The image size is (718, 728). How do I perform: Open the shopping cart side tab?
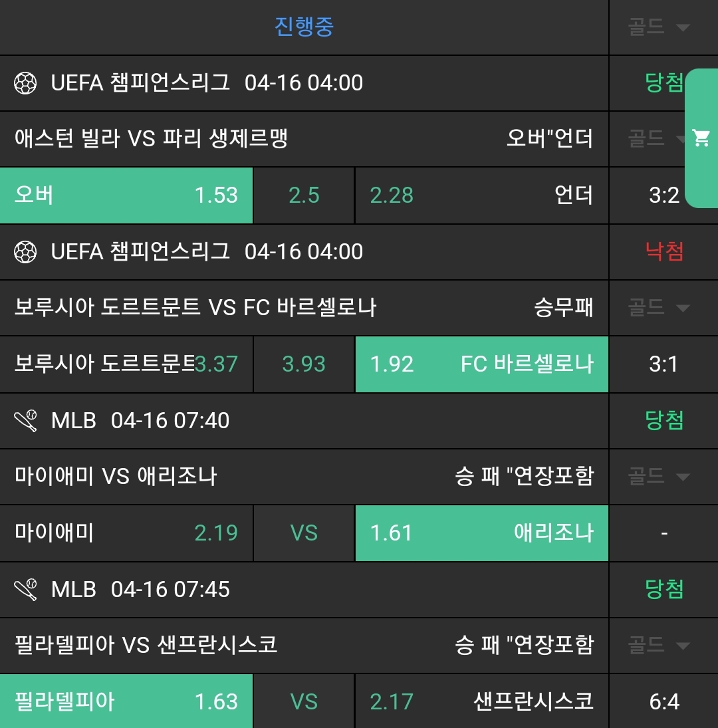[x=701, y=138]
